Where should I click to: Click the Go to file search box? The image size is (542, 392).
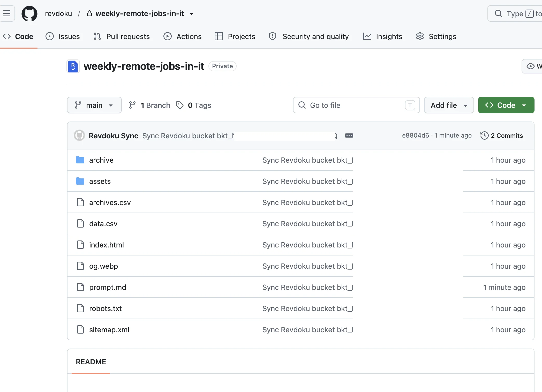pos(356,105)
